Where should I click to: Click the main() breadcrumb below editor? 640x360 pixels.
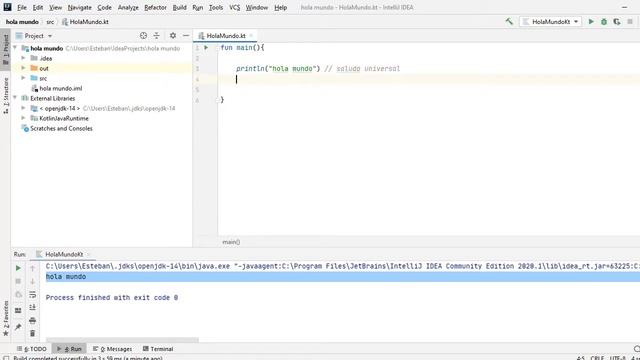[231, 242]
